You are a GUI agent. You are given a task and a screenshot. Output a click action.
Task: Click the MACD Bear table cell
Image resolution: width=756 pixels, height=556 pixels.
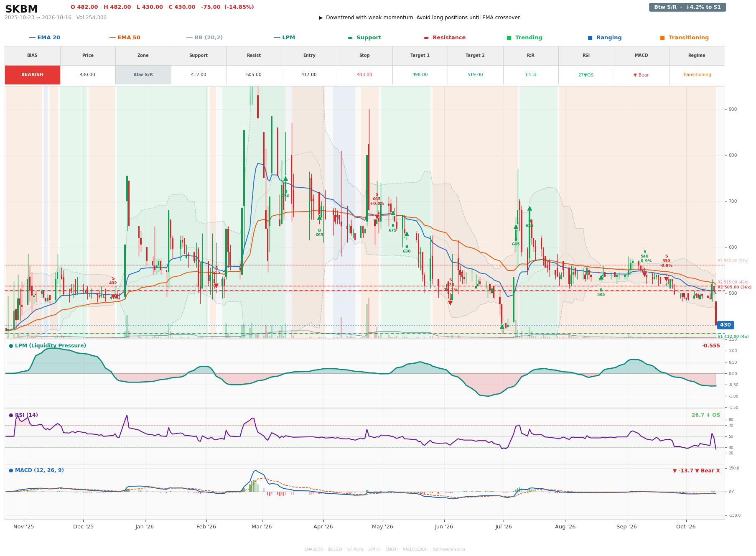tap(641, 75)
